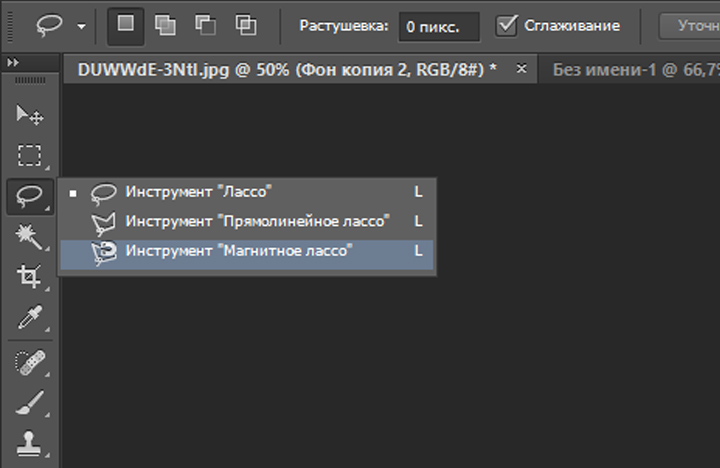Pick Инструмент "Лассо" from the flyout
720x468 pixels.
(247, 192)
